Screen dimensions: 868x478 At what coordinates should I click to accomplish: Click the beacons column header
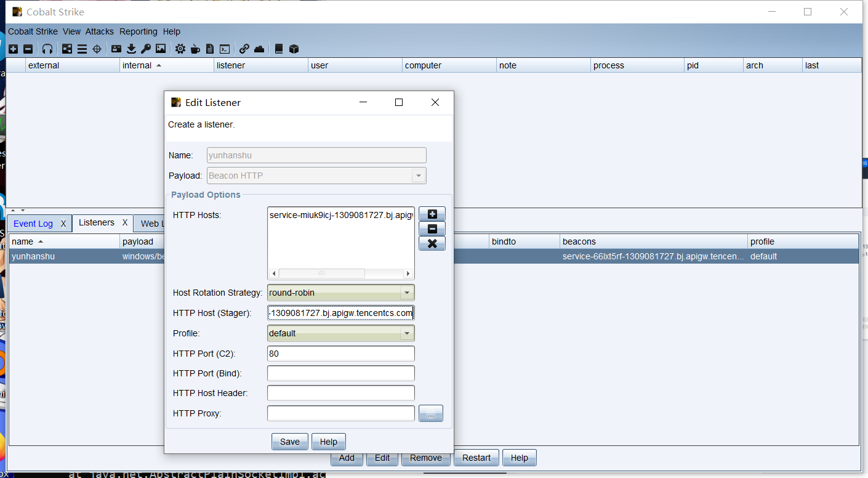point(654,241)
